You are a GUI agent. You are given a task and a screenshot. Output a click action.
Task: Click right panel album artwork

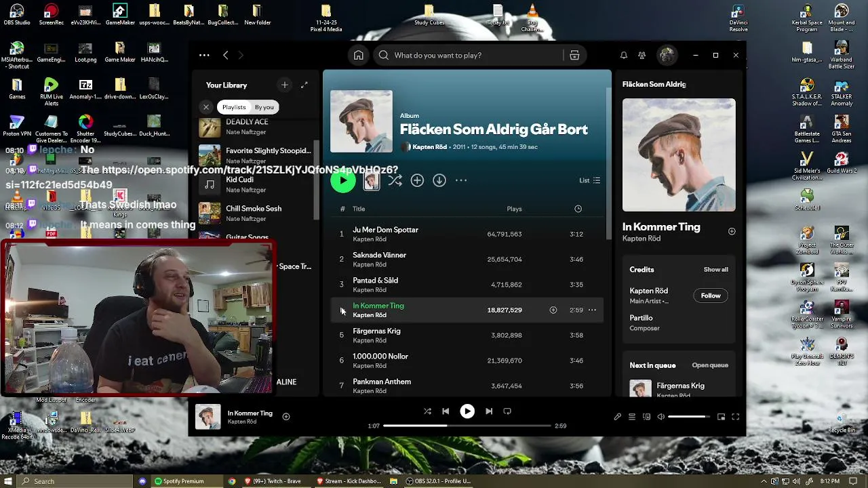point(679,155)
